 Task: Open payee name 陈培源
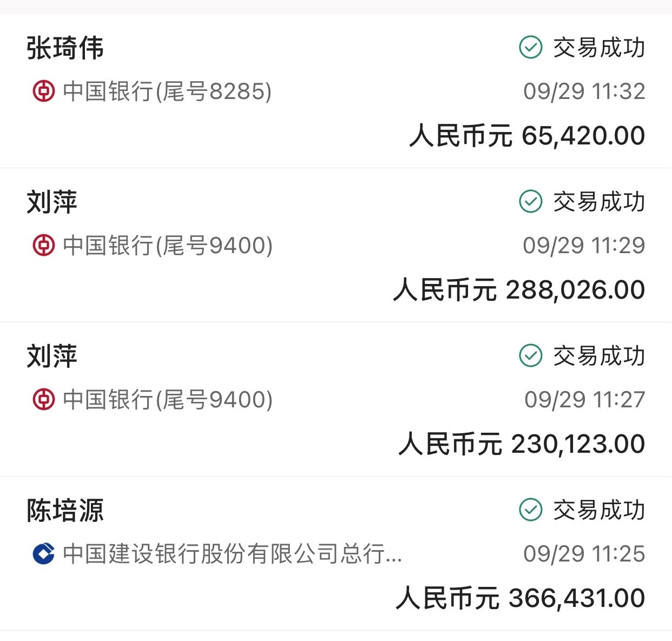(65, 510)
